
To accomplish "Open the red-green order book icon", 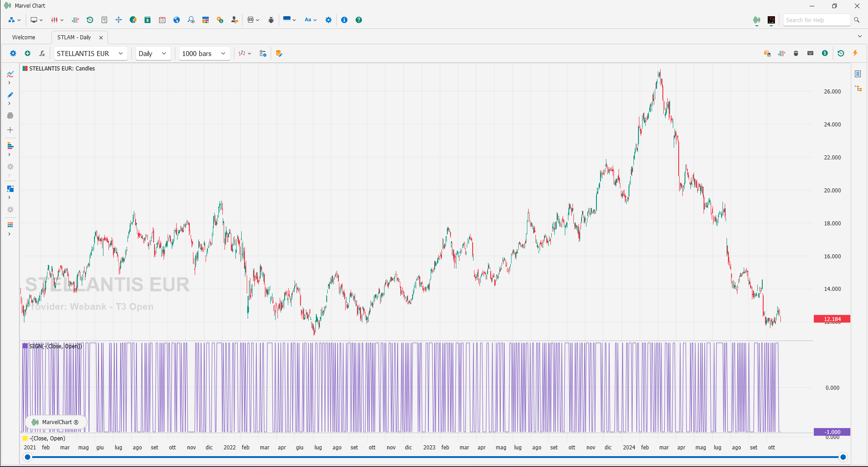I will (75, 20).
